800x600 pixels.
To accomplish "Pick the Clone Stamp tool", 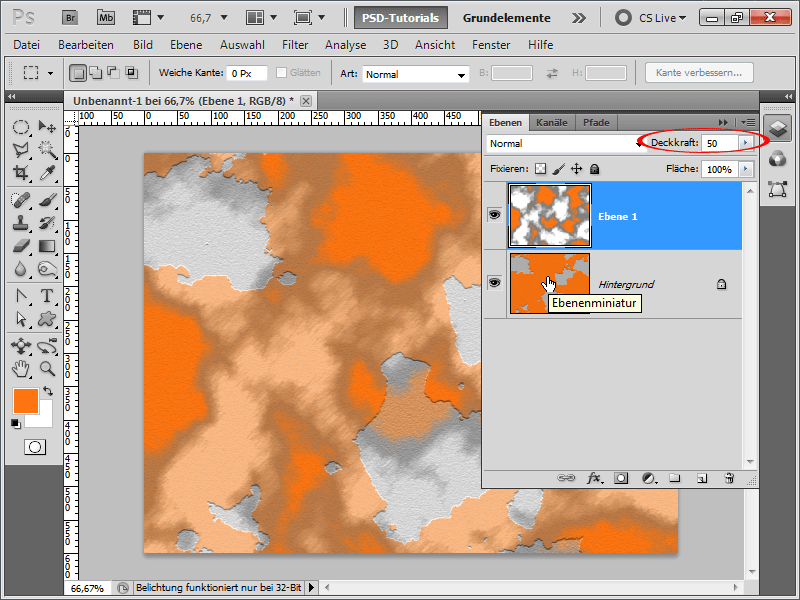I will pyautogui.click(x=20, y=223).
